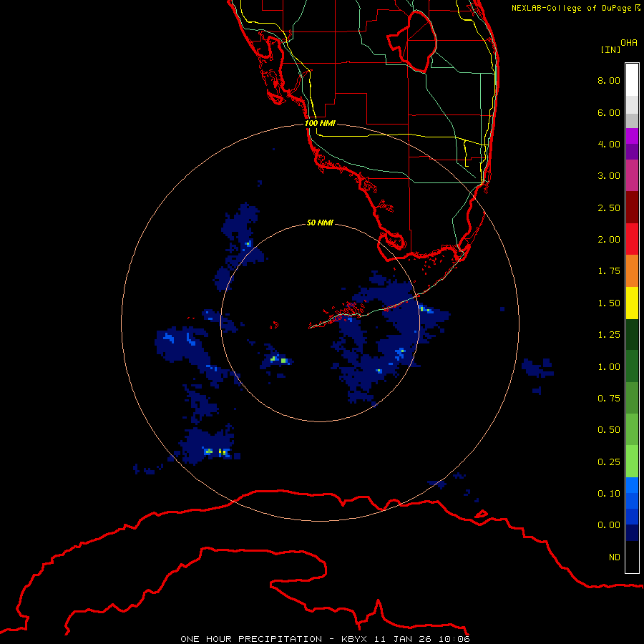
Task: Select the darkest green swatch beside 1.25
Action: point(632,335)
